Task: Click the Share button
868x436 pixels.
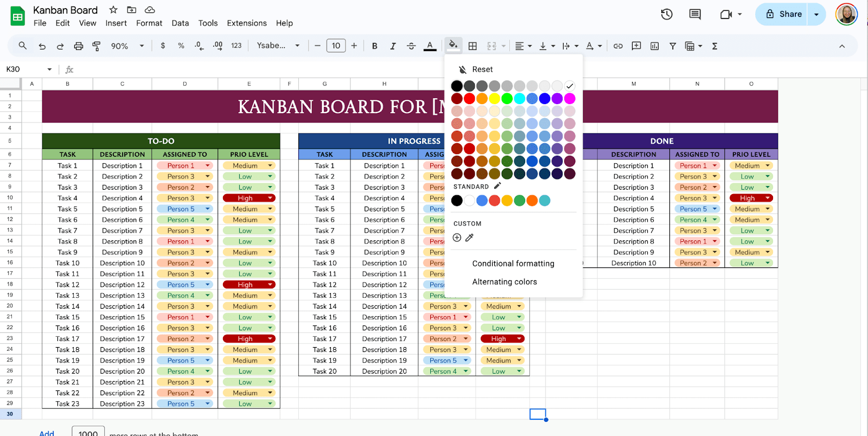Action: [x=783, y=15]
